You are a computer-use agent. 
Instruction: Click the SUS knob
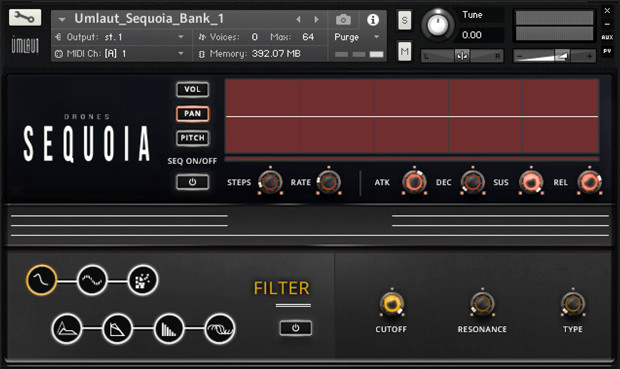531,182
